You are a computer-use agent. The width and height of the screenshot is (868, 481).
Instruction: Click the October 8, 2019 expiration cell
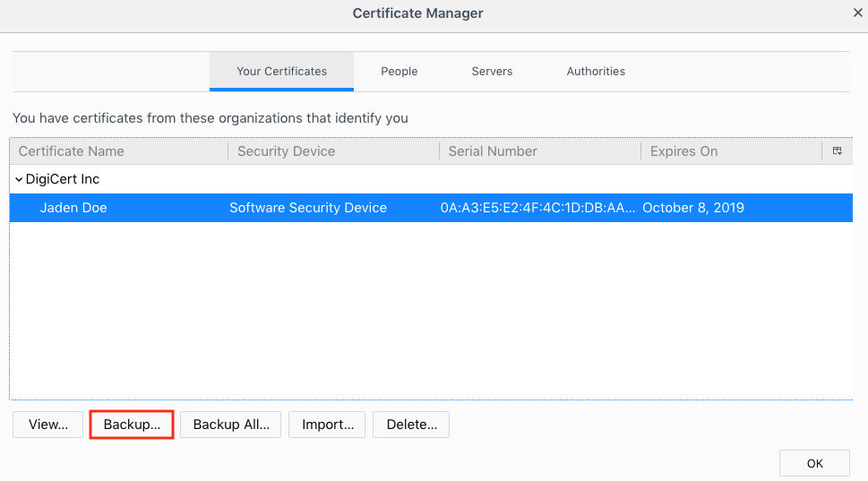point(693,208)
